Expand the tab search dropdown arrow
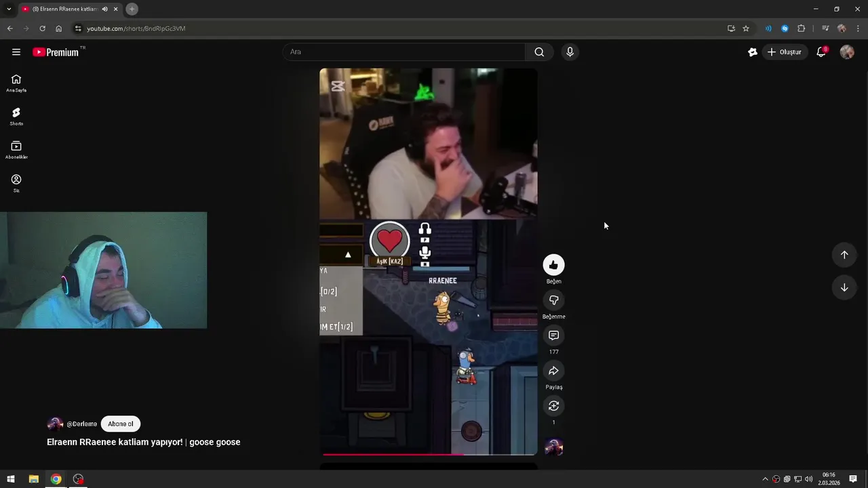Image resolution: width=868 pixels, height=488 pixels. tap(9, 9)
